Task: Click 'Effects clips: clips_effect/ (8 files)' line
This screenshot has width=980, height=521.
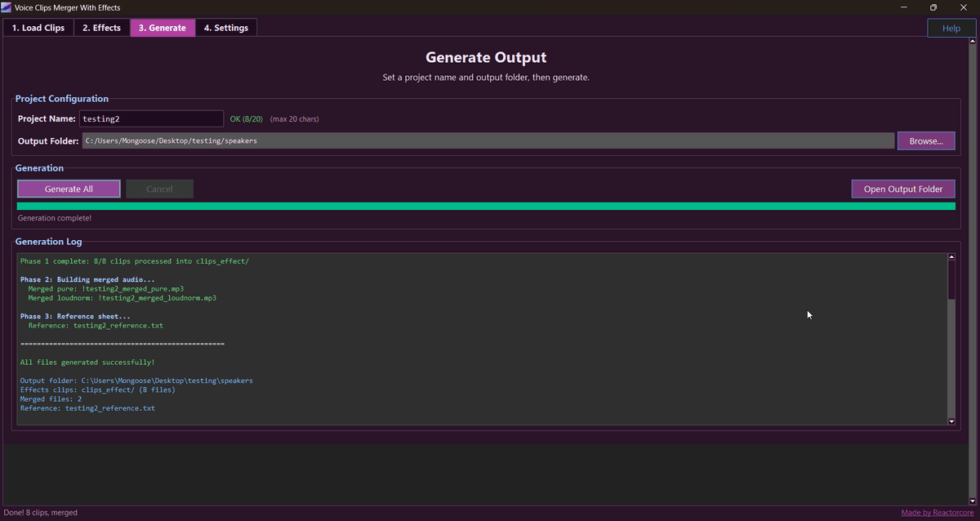Action: [x=98, y=390]
